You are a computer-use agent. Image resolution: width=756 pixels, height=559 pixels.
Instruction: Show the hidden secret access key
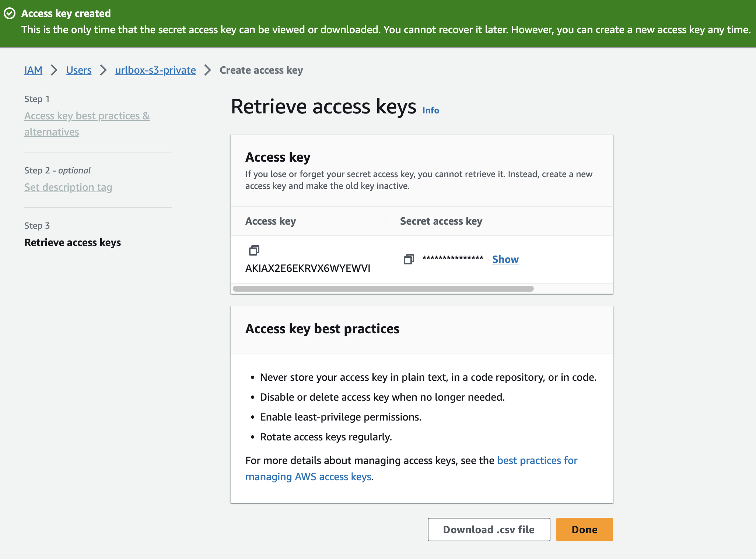[x=505, y=259]
